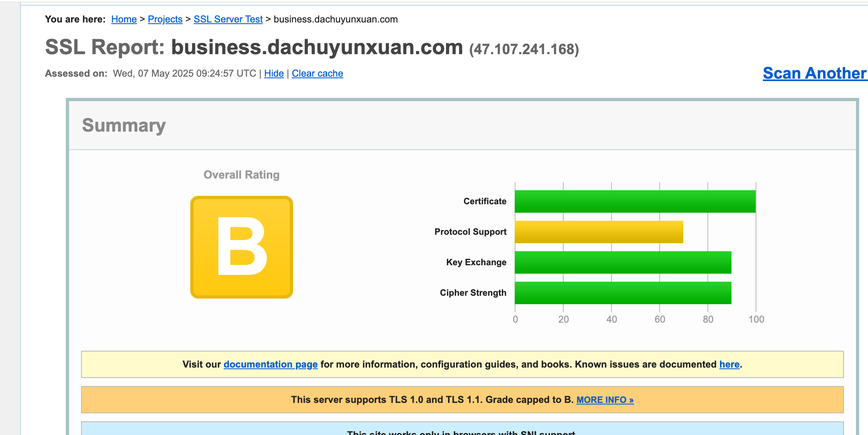The width and height of the screenshot is (868, 435).
Task: Click the Key Exchange chart label
Action: (476, 262)
